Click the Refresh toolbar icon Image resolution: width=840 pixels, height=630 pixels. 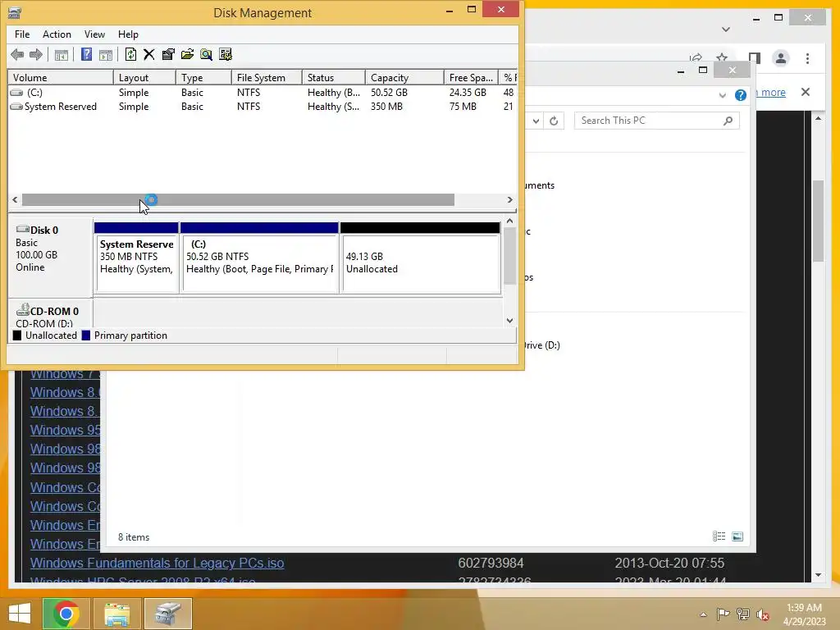pyautogui.click(x=130, y=54)
